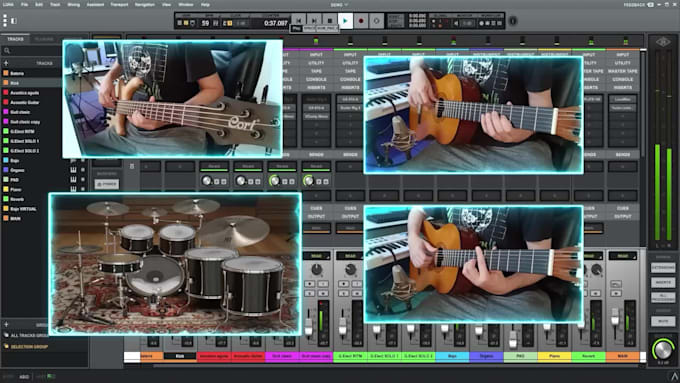
Task: Open the info icon beside transport bar
Action: pos(513,21)
